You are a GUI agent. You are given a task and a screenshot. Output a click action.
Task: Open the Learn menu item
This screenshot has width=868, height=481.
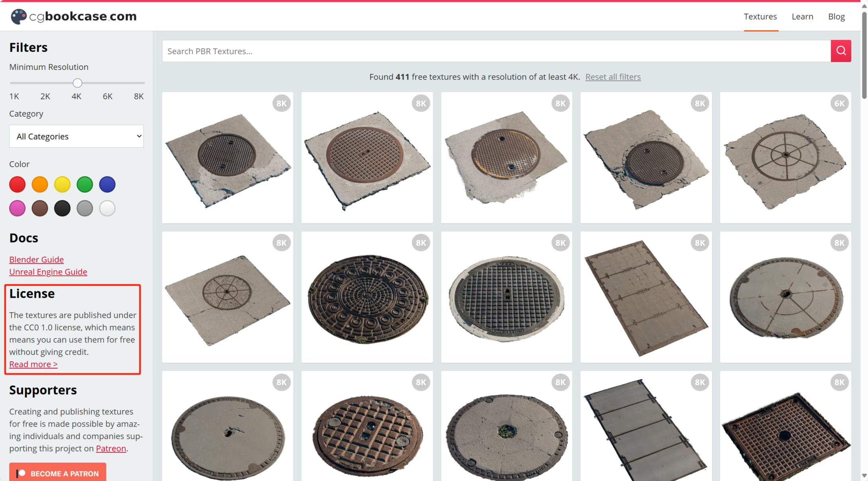802,16
